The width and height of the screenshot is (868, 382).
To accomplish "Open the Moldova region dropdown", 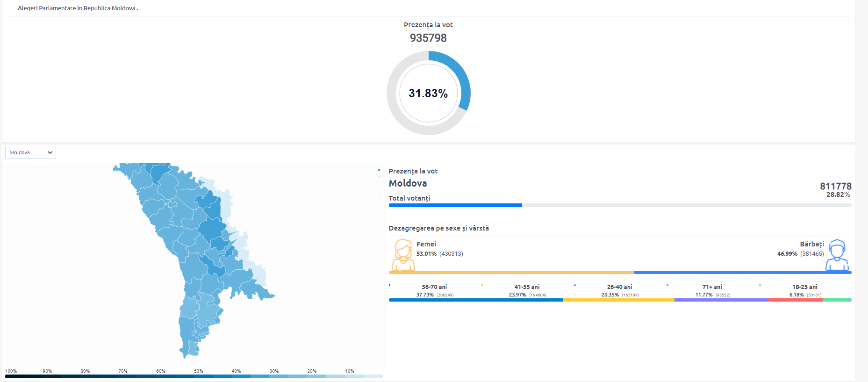I will (x=30, y=152).
